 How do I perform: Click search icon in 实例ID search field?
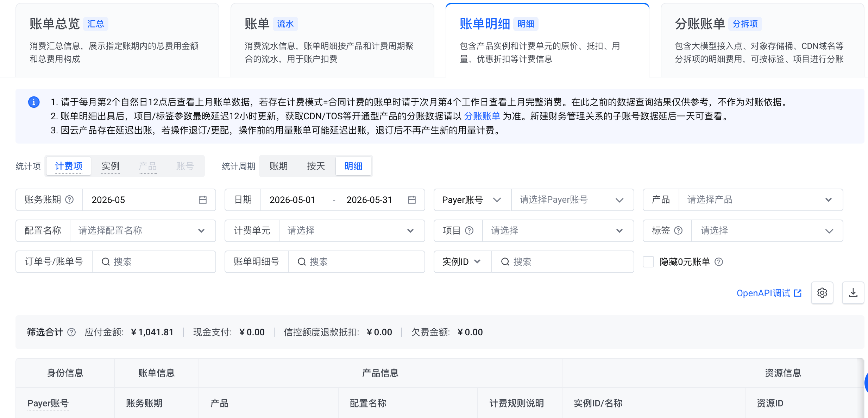505,261
